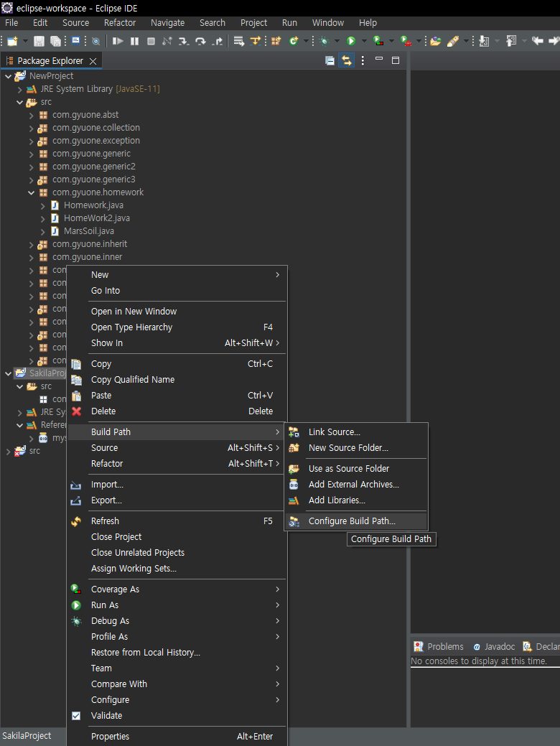
Task: Minimize the Package Explorer view
Action: pos(379,59)
